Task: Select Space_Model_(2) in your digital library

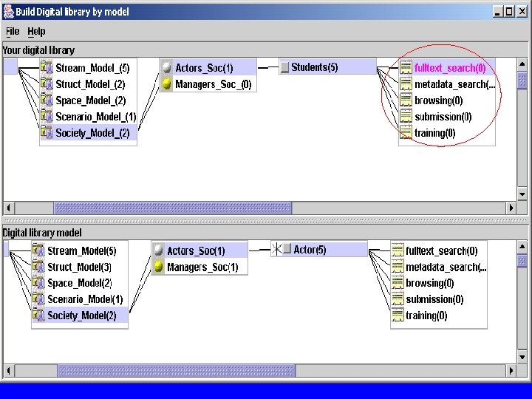Action: coord(91,100)
